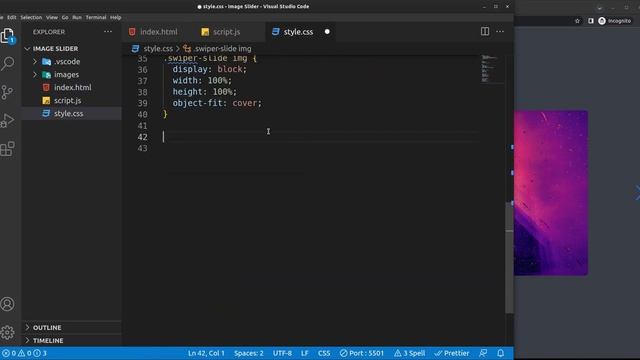Screen dimensions: 640x360
Task: Click the 3 Spell warning status item
Action: pyautogui.click(x=409, y=353)
